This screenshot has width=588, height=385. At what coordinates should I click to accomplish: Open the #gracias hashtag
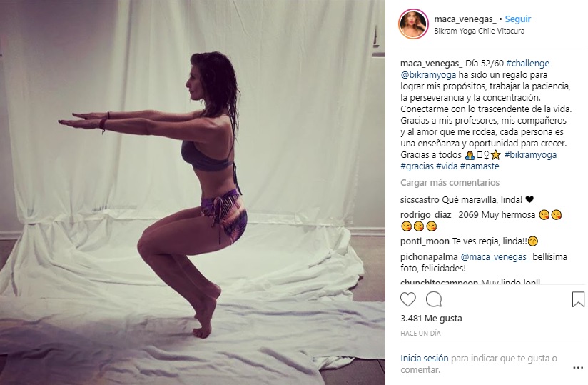[417, 166]
